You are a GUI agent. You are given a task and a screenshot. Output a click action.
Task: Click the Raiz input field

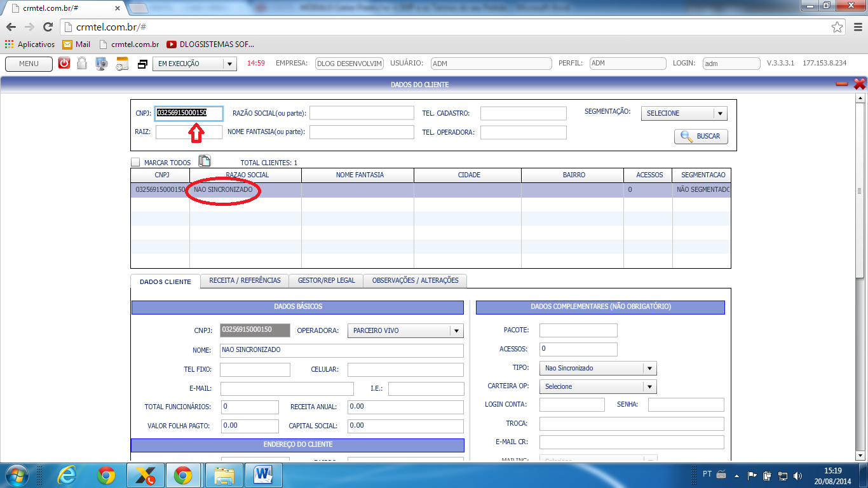pyautogui.click(x=189, y=132)
